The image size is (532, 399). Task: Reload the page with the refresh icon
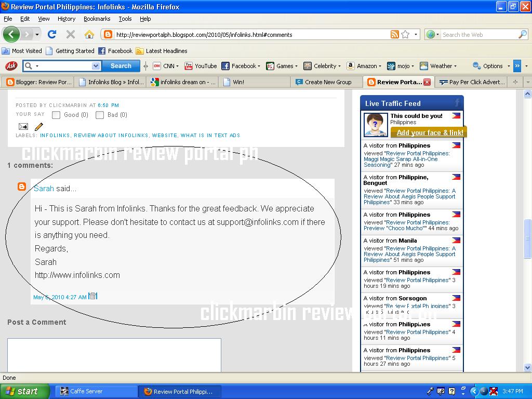pos(52,34)
